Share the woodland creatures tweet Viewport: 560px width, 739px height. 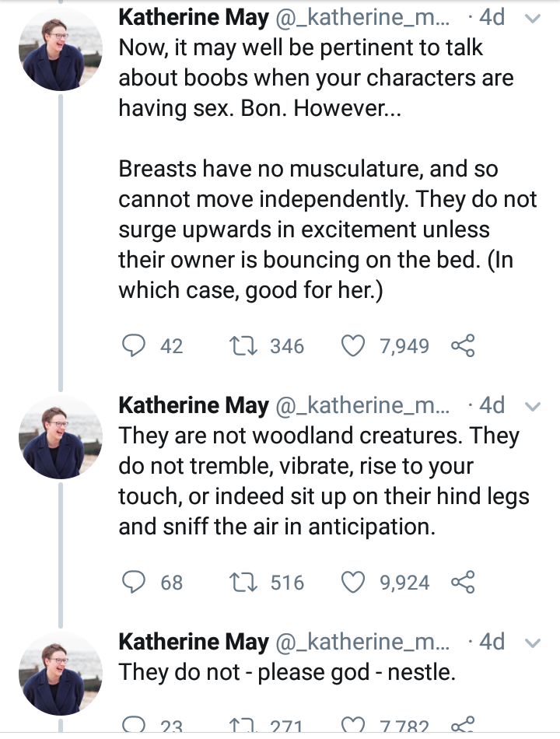pos(463,582)
